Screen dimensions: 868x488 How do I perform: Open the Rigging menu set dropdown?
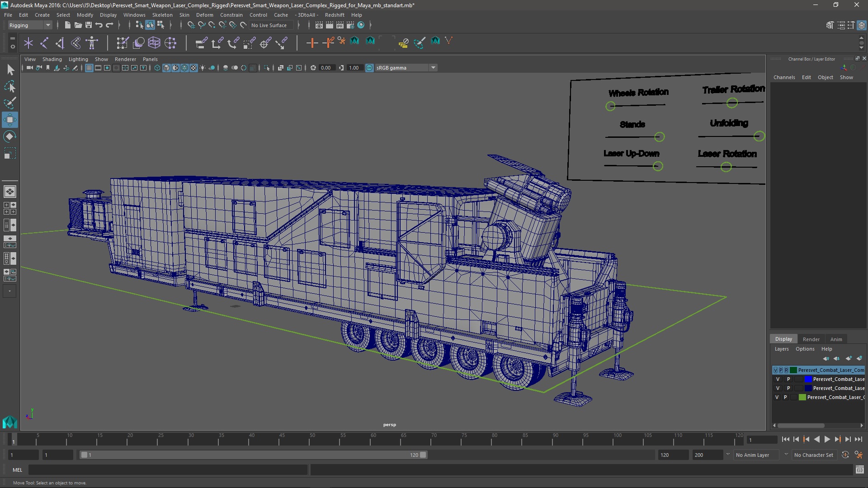(x=30, y=25)
